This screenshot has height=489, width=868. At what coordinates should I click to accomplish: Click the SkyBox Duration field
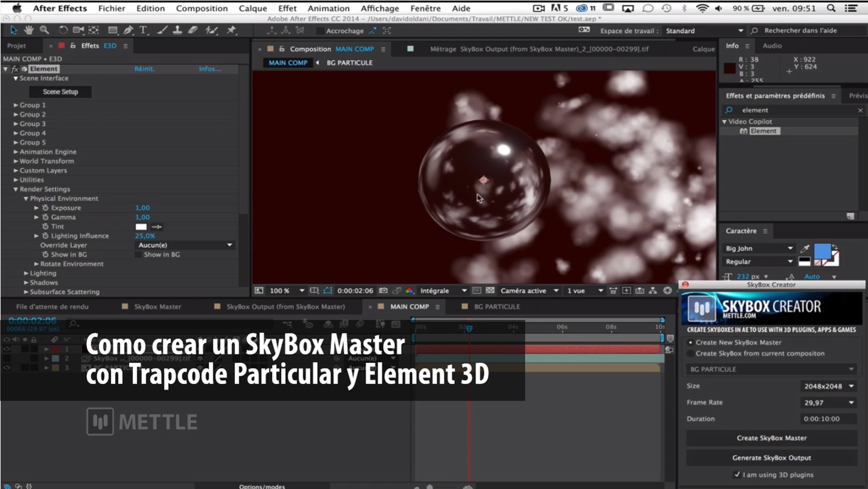828,419
